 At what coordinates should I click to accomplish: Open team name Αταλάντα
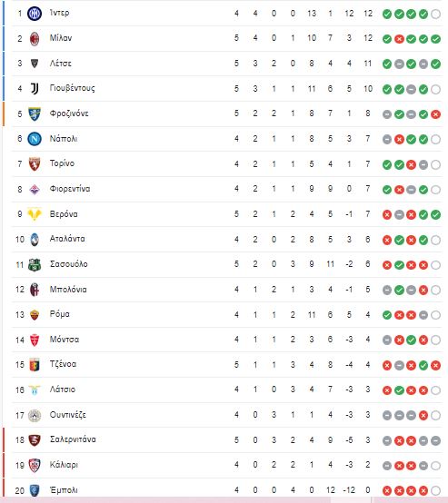(x=67, y=239)
